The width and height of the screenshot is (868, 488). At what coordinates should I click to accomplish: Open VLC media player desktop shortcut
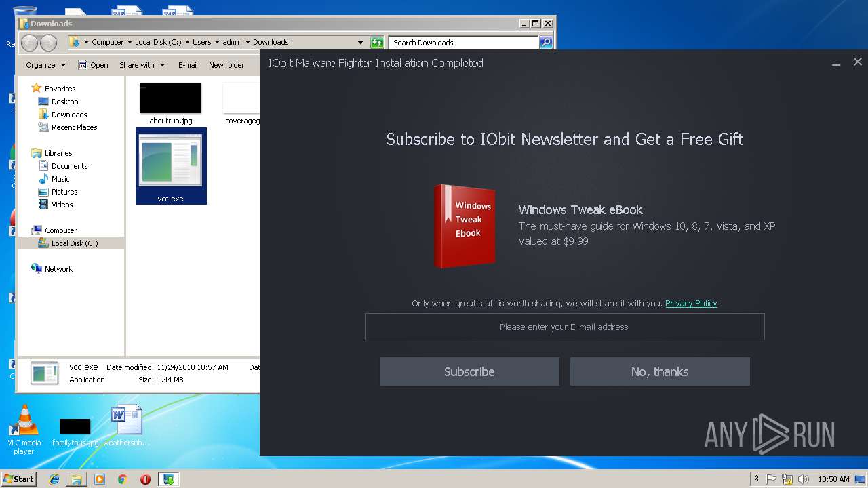pos(24,430)
